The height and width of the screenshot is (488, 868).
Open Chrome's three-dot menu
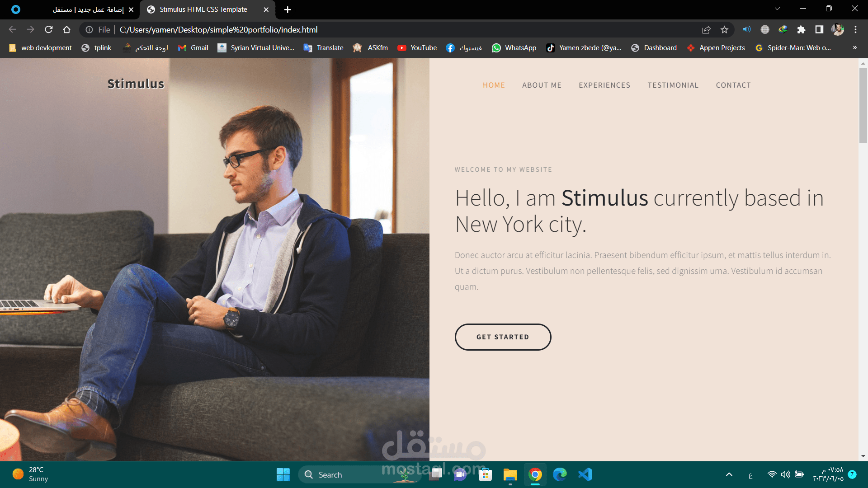pyautogui.click(x=855, y=29)
